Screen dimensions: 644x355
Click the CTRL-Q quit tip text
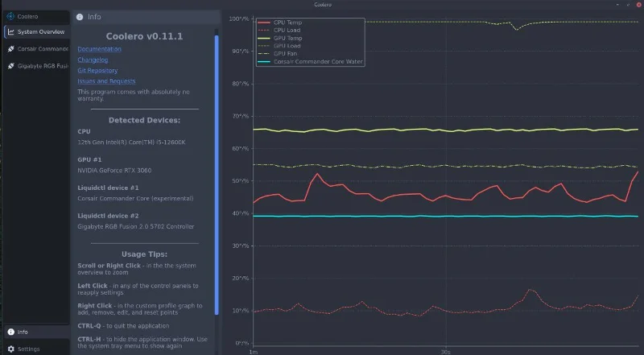point(123,326)
